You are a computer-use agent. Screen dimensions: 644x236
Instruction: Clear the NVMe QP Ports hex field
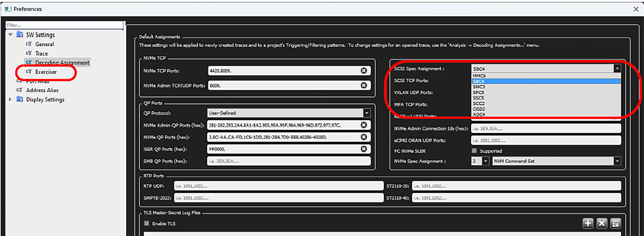point(364,137)
